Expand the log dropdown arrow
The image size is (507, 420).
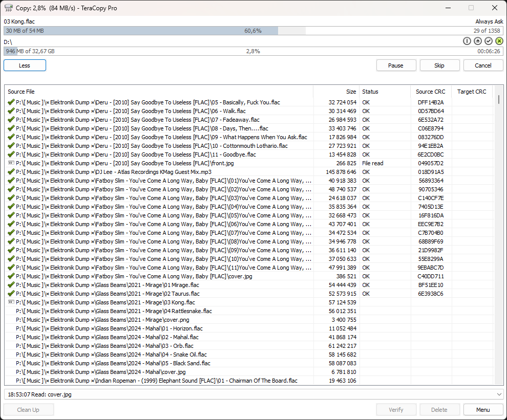(499, 394)
